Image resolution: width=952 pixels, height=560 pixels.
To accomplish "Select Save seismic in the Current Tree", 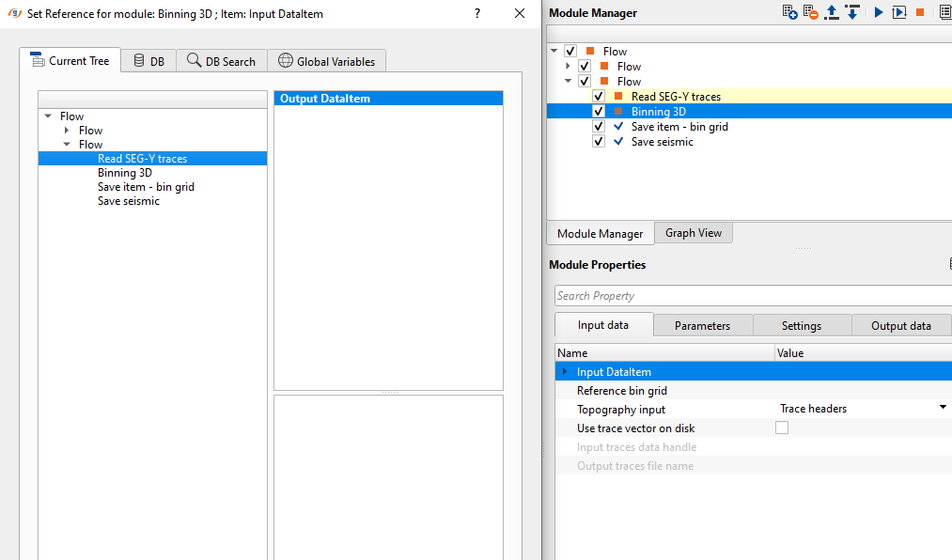I will [x=129, y=201].
